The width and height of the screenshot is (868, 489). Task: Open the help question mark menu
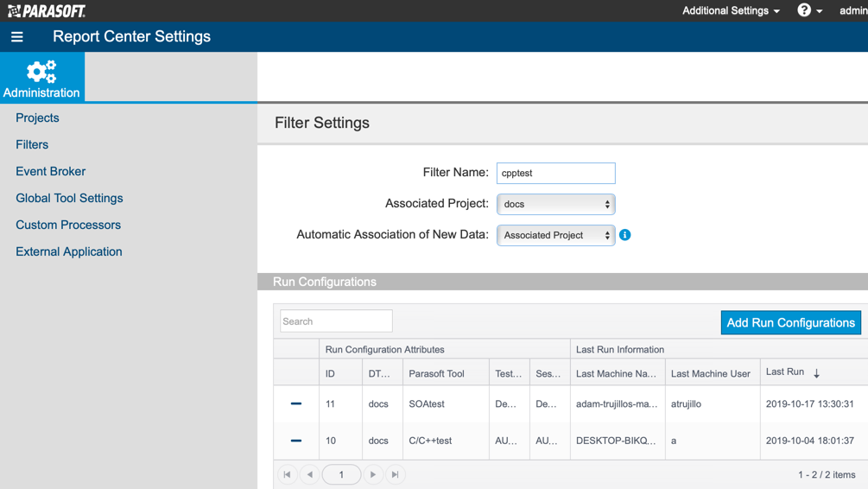pos(809,10)
